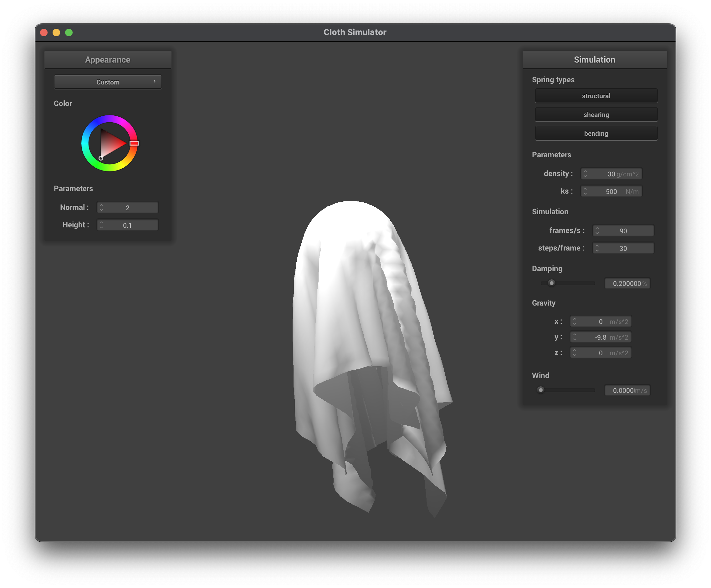This screenshot has height=588, width=711.
Task: Click the color triangle saturation handle
Action: point(100,158)
